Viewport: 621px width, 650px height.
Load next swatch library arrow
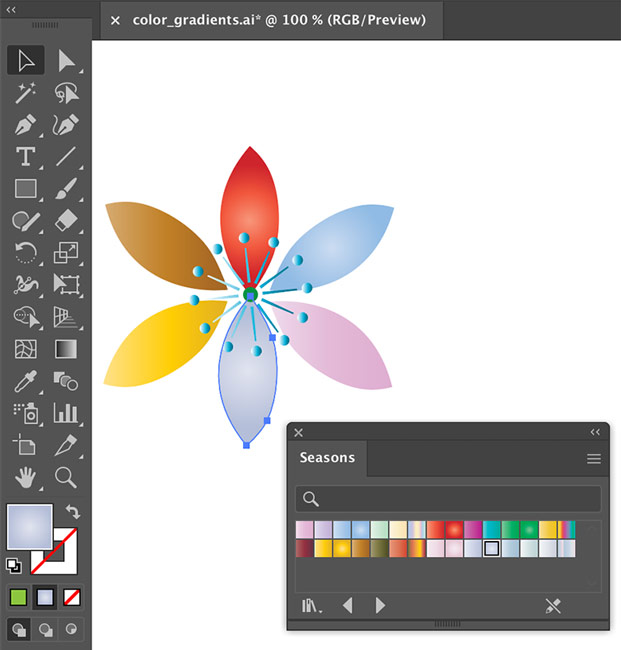[x=380, y=605]
